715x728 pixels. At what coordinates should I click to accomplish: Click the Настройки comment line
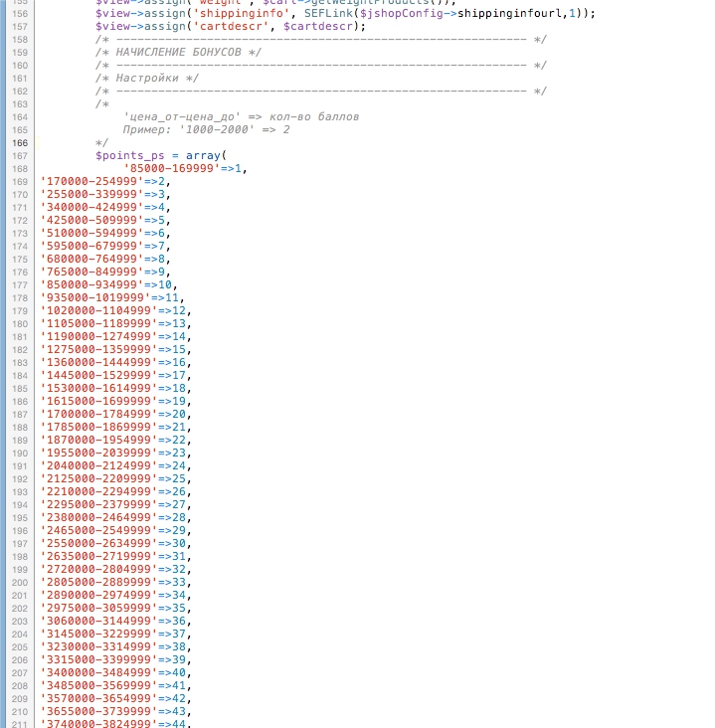(146, 78)
